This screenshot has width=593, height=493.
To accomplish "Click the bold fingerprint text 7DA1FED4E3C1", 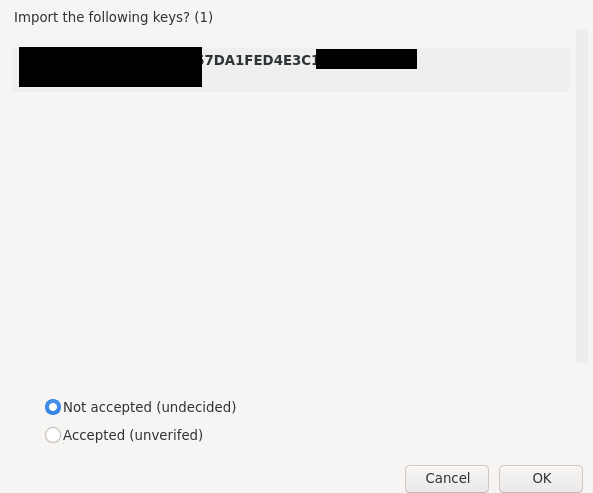I will (259, 60).
